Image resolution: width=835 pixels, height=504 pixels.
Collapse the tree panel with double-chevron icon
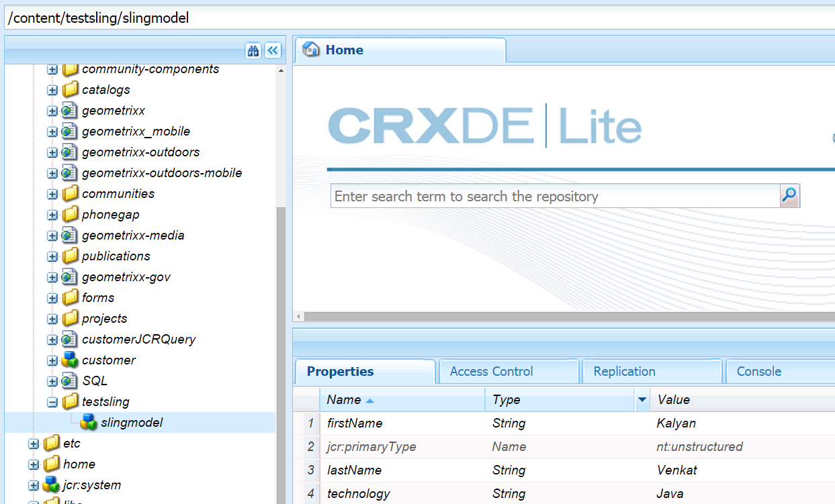272,50
